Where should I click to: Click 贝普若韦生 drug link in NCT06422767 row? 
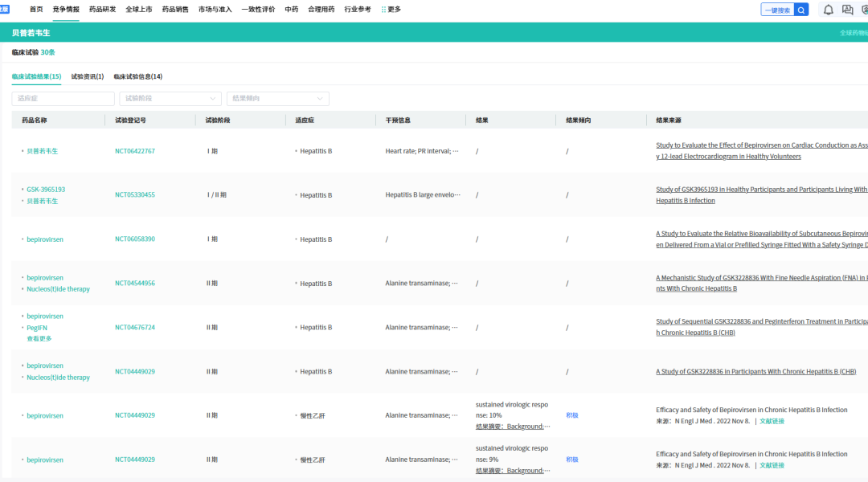pyautogui.click(x=42, y=151)
